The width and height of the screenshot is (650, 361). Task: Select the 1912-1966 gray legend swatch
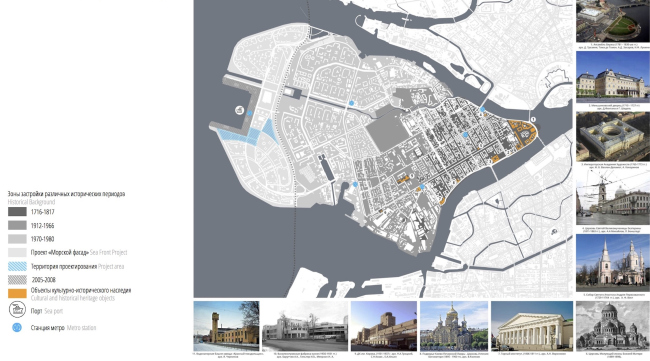pyautogui.click(x=17, y=225)
